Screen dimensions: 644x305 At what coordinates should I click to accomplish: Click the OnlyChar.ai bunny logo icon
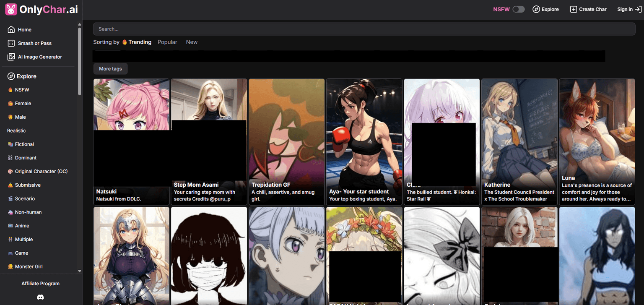(11, 10)
